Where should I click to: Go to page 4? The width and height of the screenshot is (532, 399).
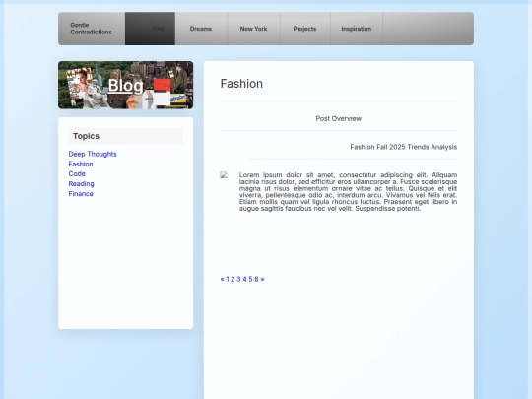244,279
